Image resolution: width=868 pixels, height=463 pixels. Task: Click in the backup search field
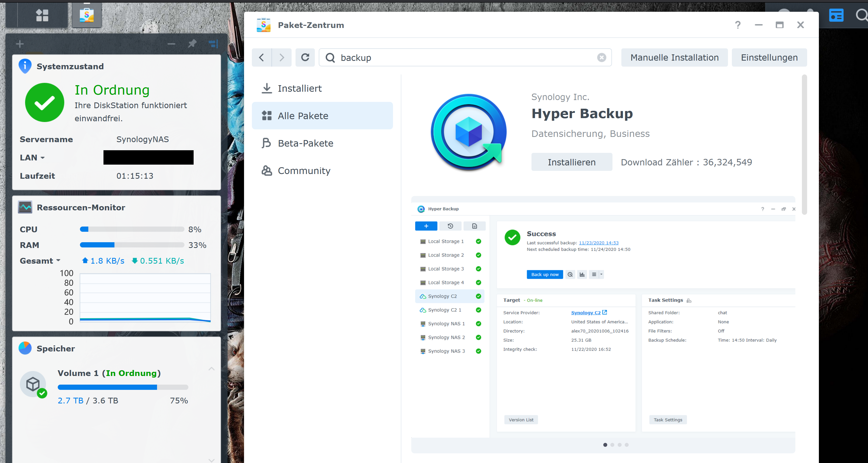(x=465, y=58)
